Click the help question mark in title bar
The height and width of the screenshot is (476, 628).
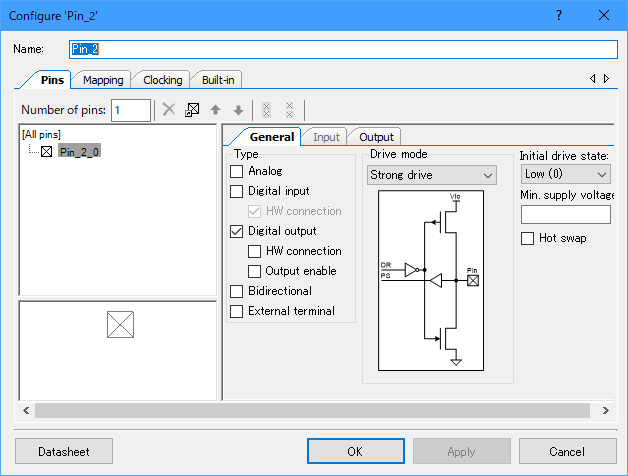tap(558, 15)
